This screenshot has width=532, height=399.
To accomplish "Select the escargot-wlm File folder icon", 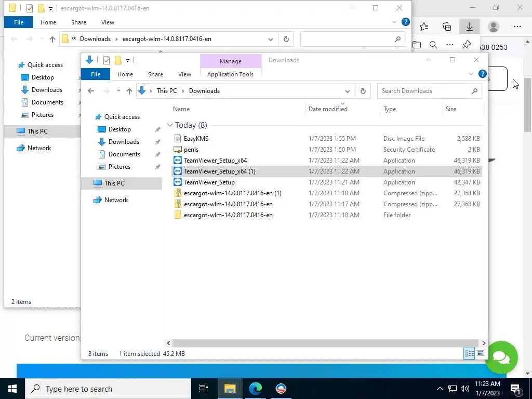I will point(178,215).
